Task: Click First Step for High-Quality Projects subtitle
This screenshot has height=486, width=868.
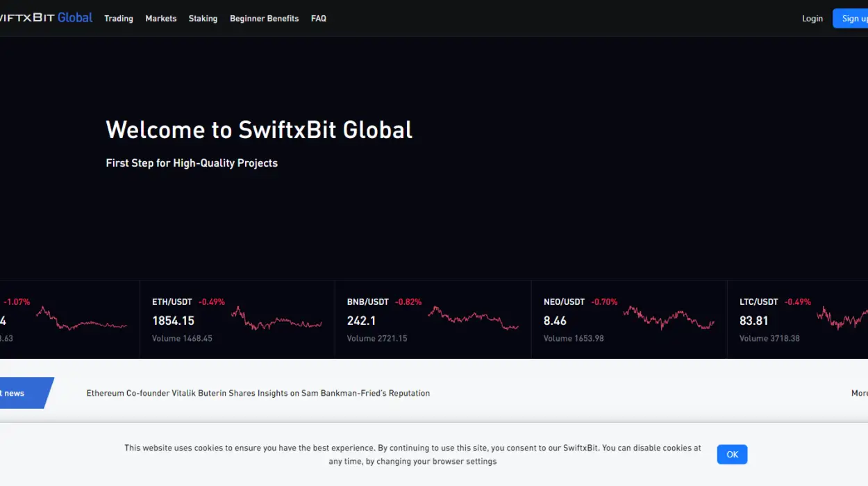Action: [x=192, y=163]
